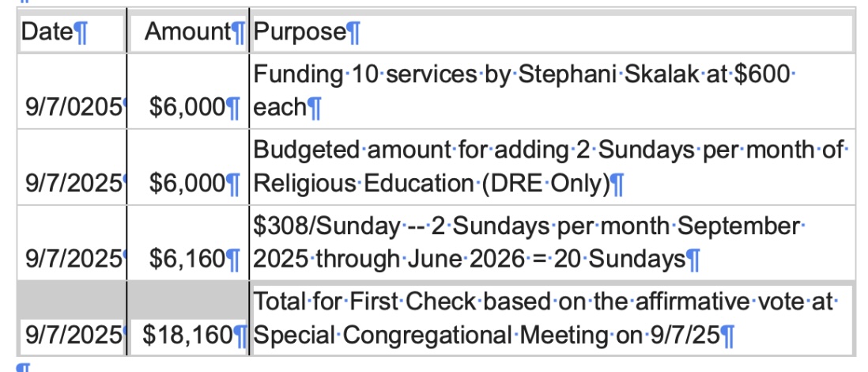Select the $6,000 amount in the Religious Education row
868x372 pixels.
pyautogui.click(x=188, y=184)
